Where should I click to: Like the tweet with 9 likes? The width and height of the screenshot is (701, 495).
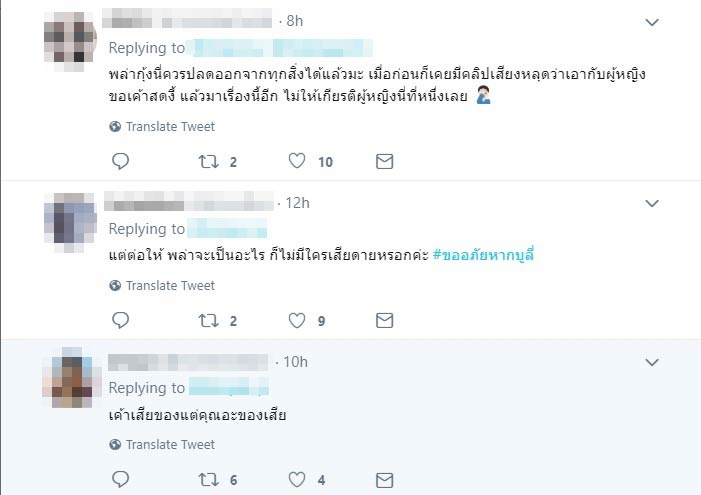pos(297,320)
